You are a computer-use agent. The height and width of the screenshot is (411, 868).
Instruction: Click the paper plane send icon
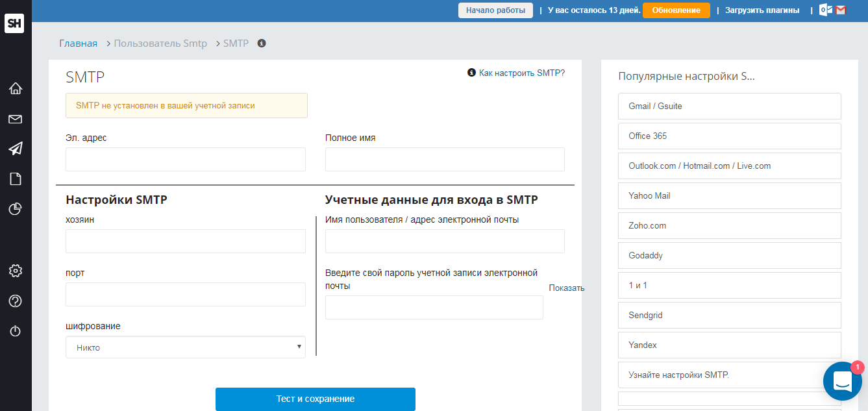(x=16, y=149)
